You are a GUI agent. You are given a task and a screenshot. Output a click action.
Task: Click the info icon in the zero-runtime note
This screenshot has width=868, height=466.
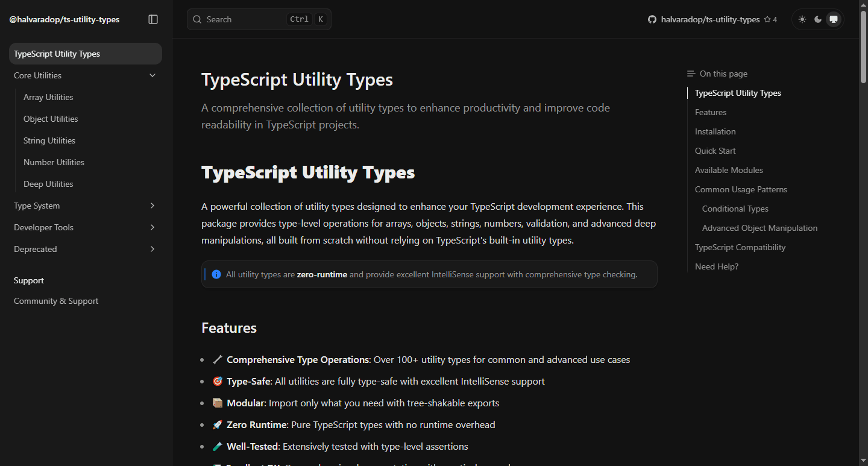216,274
